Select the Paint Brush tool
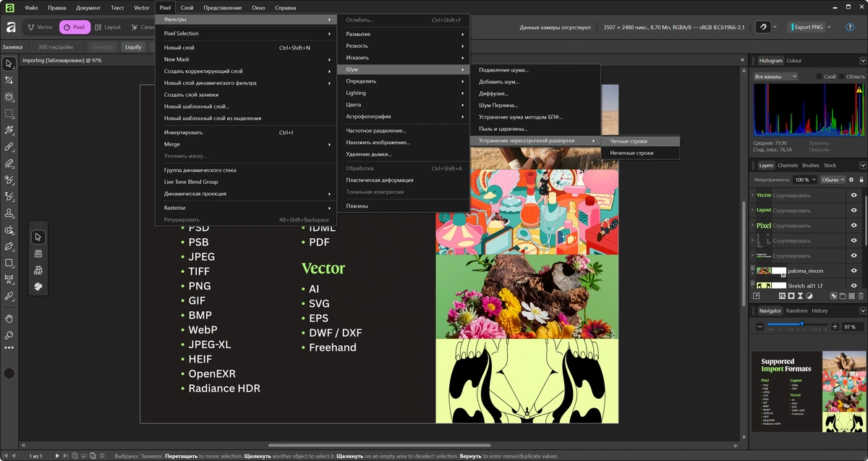Image resolution: width=868 pixels, height=461 pixels. 9,147
